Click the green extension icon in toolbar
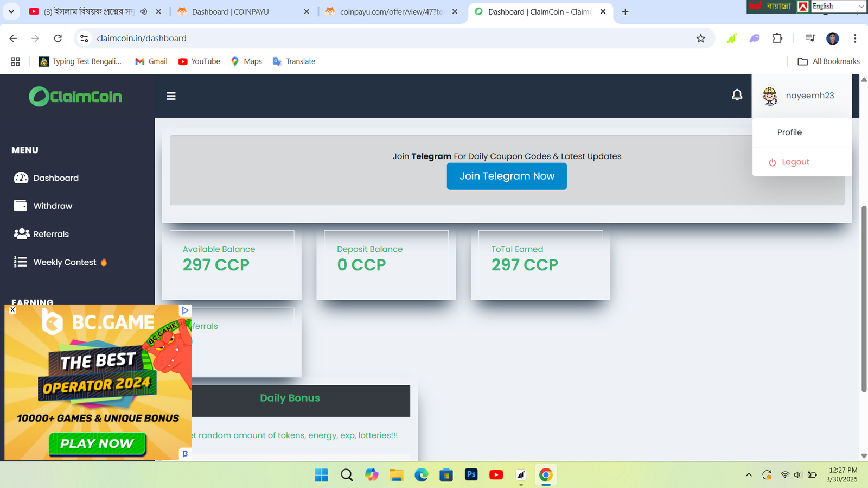Screen dimensions: 868x488 point(732,38)
